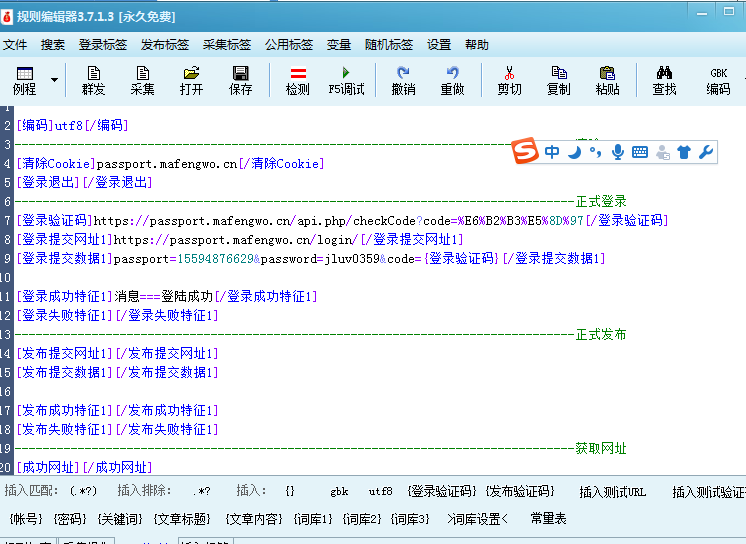Open the 文件 menu
746x544 pixels.
[15, 45]
